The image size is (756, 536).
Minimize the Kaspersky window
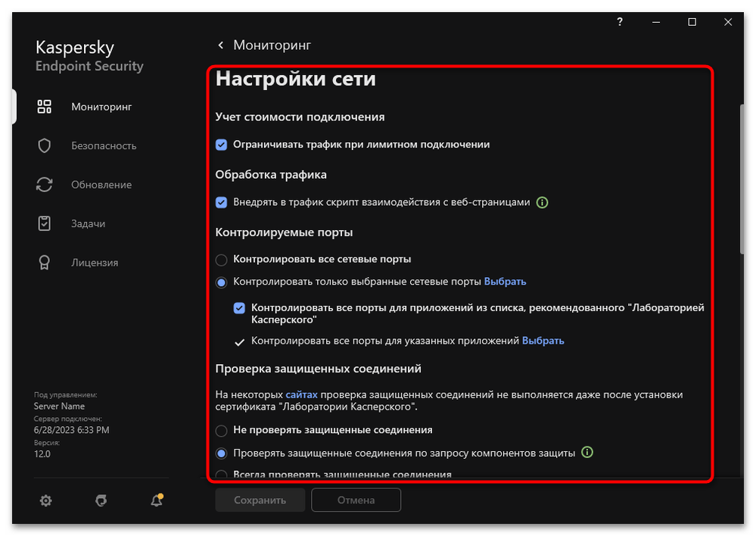coord(656,22)
